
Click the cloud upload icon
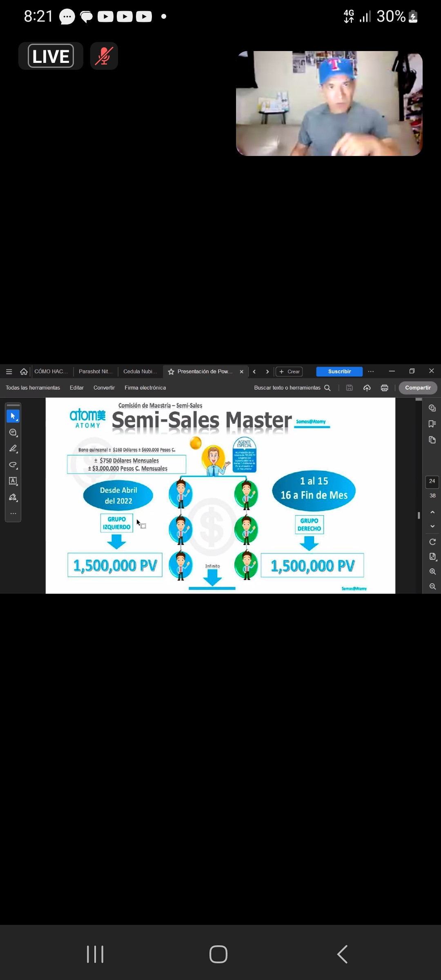(367, 388)
